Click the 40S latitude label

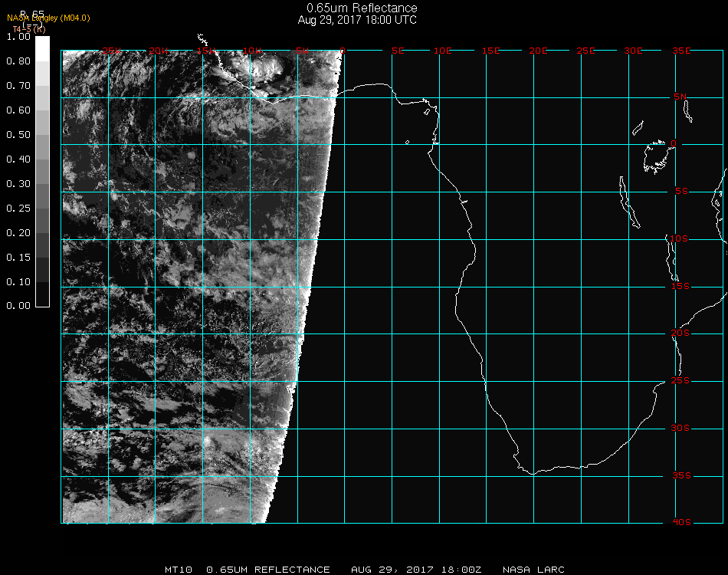(681, 523)
